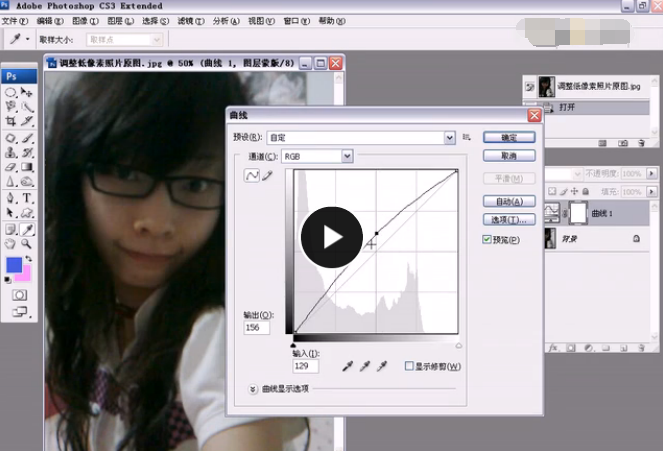Image resolution: width=663 pixels, height=474 pixels.
Task: Click the black input slider triangle
Action: click(x=293, y=345)
